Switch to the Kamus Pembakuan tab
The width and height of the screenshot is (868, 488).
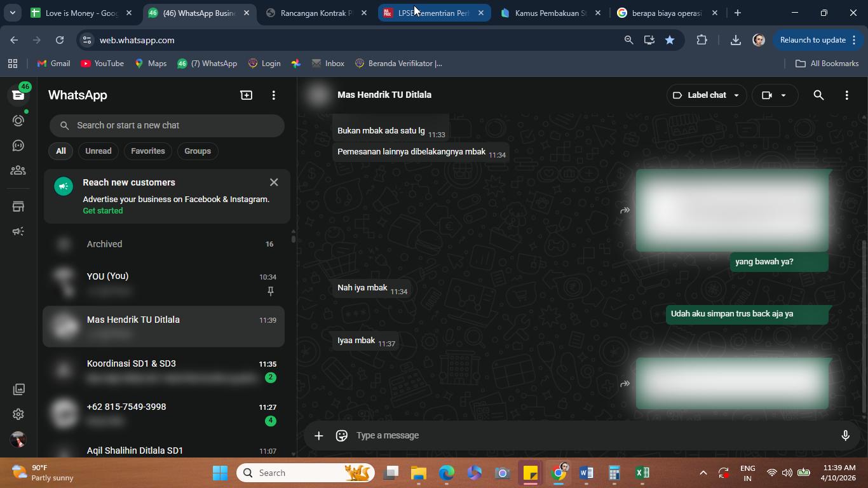550,13
